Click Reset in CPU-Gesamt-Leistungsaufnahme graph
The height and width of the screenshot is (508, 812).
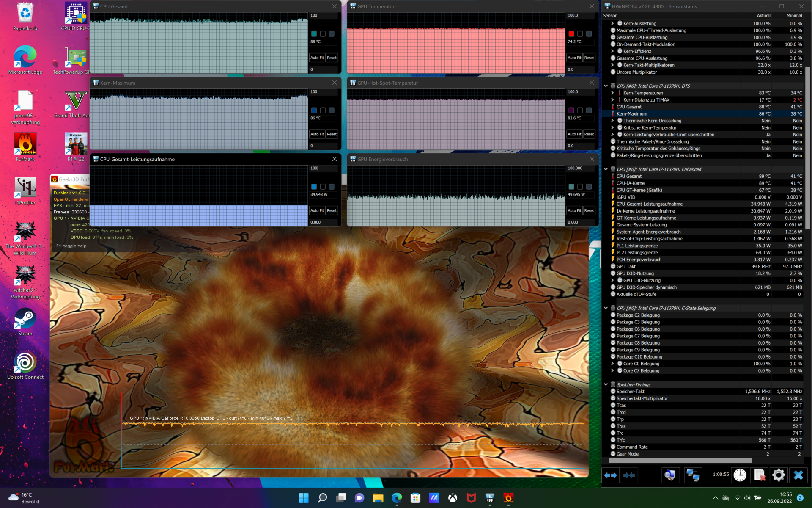click(x=332, y=210)
